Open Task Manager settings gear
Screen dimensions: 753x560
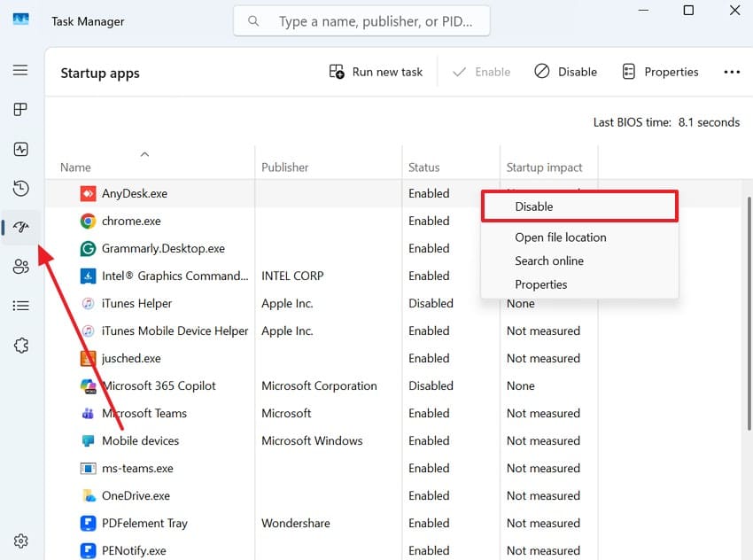(20, 541)
